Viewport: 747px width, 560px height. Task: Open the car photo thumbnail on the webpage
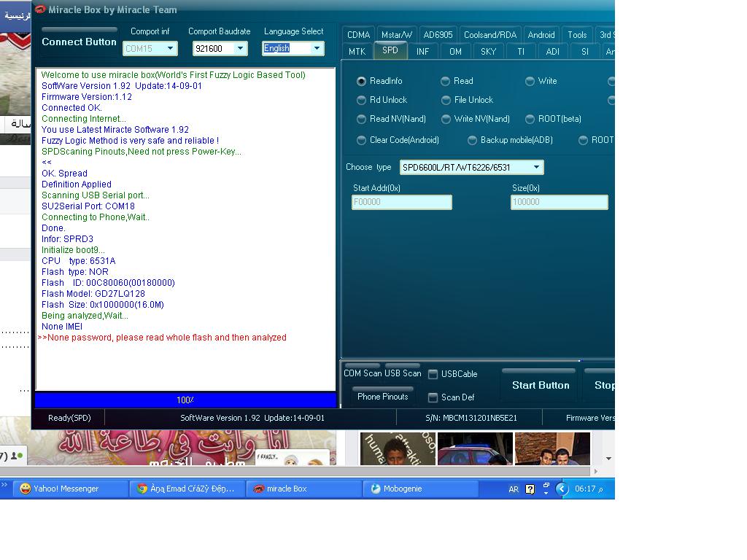tap(475, 448)
